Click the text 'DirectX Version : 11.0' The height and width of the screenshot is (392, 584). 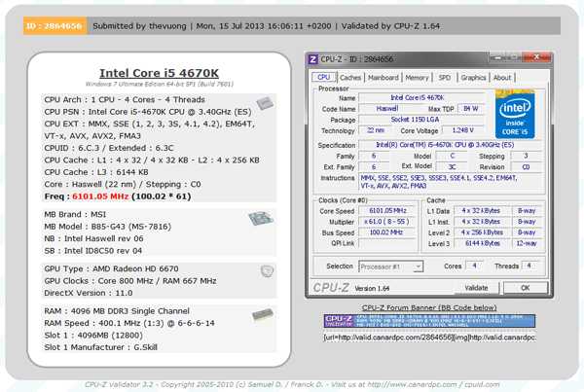[x=89, y=293]
